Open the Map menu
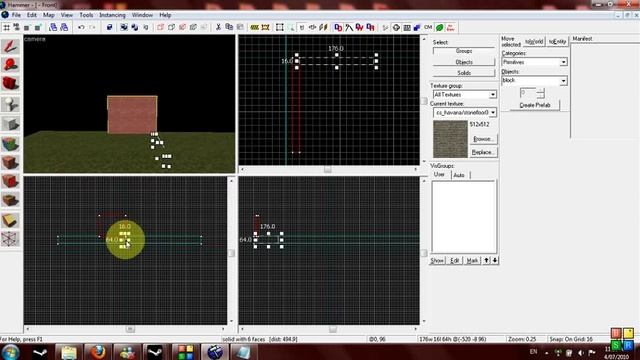The image size is (640, 360). pyautogui.click(x=49, y=15)
